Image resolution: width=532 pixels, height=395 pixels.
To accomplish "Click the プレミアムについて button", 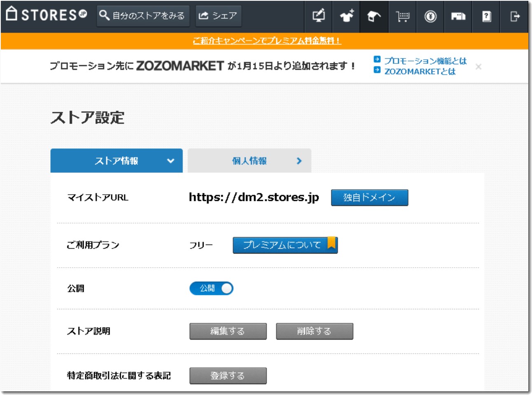I will (285, 245).
